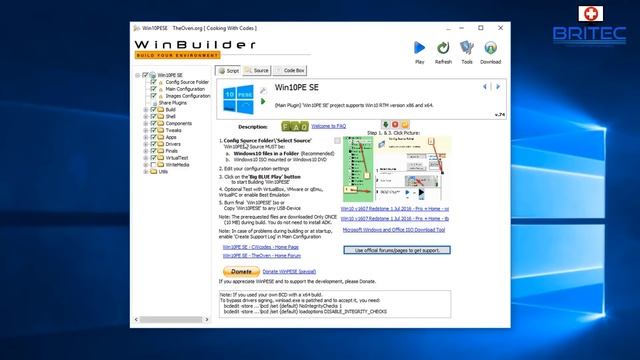Select the Finals tree item
This screenshot has height=360, width=640.
pyautogui.click(x=171, y=151)
